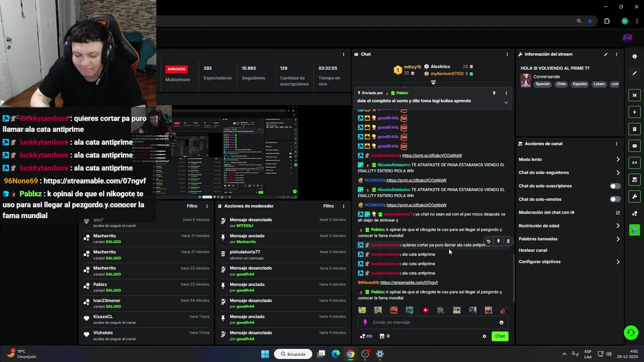This screenshot has width=644, height=362.
Task: Click the message input field
Action: tap(433, 323)
